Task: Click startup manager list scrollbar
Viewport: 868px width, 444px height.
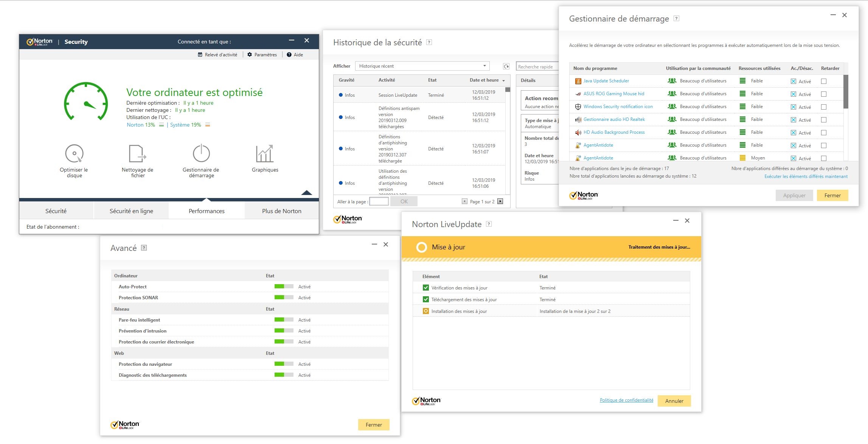Action: (x=846, y=91)
